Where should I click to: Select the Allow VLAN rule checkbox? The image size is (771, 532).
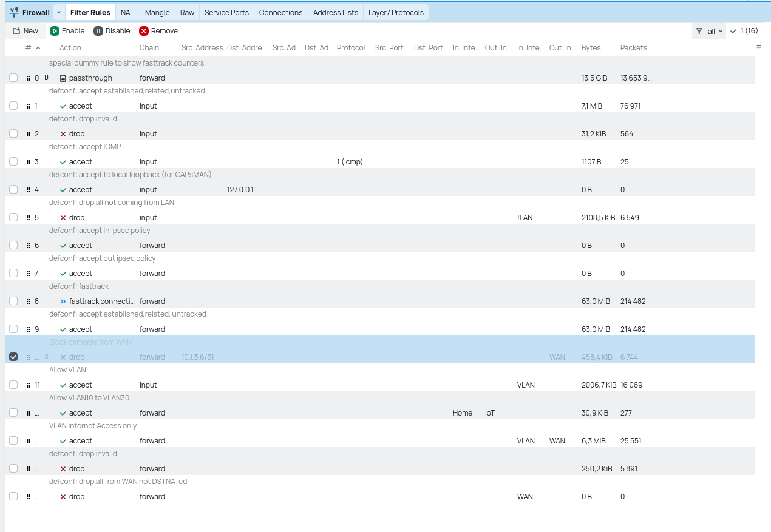click(13, 384)
